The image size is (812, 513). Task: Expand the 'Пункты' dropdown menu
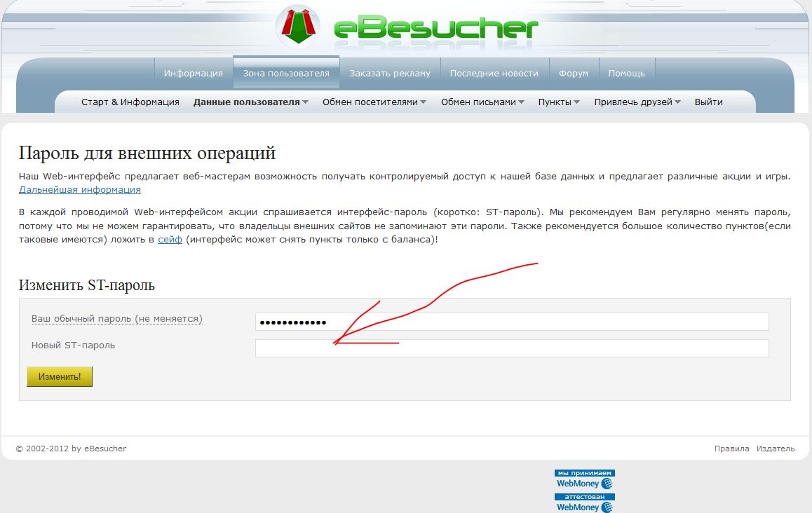(559, 102)
